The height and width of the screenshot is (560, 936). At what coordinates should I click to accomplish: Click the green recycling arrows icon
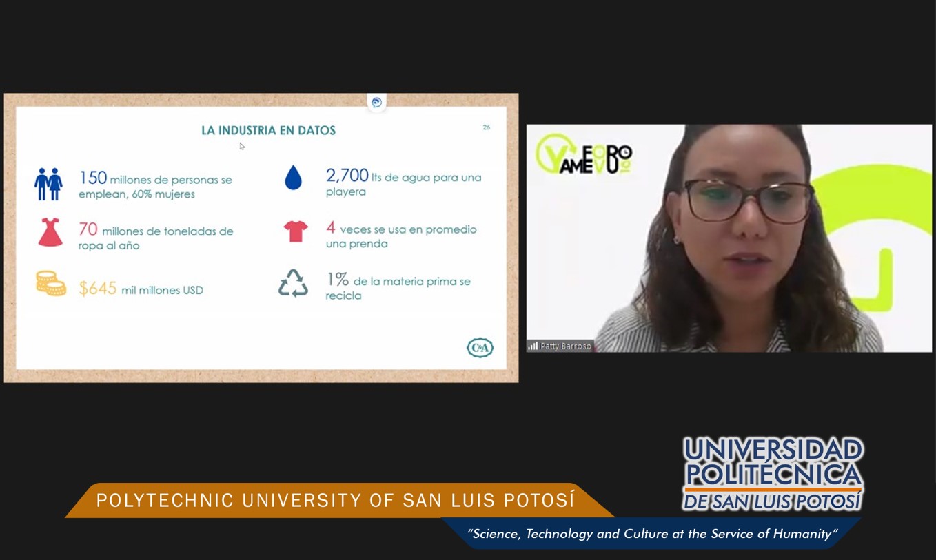[x=293, y=283]
